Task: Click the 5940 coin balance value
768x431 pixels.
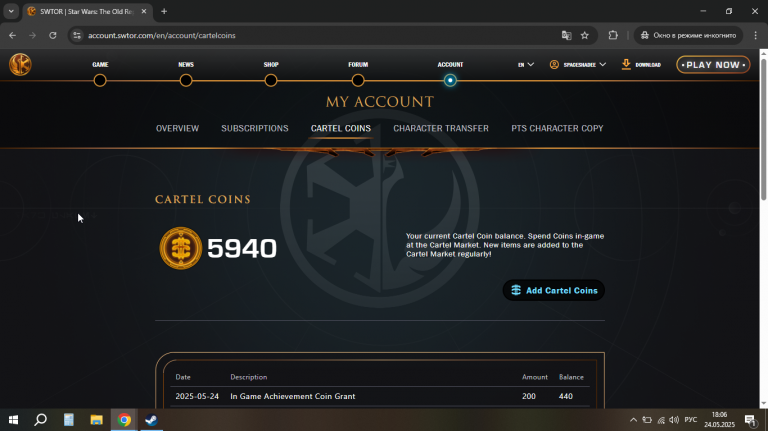Action: click(x=242, y=248)
